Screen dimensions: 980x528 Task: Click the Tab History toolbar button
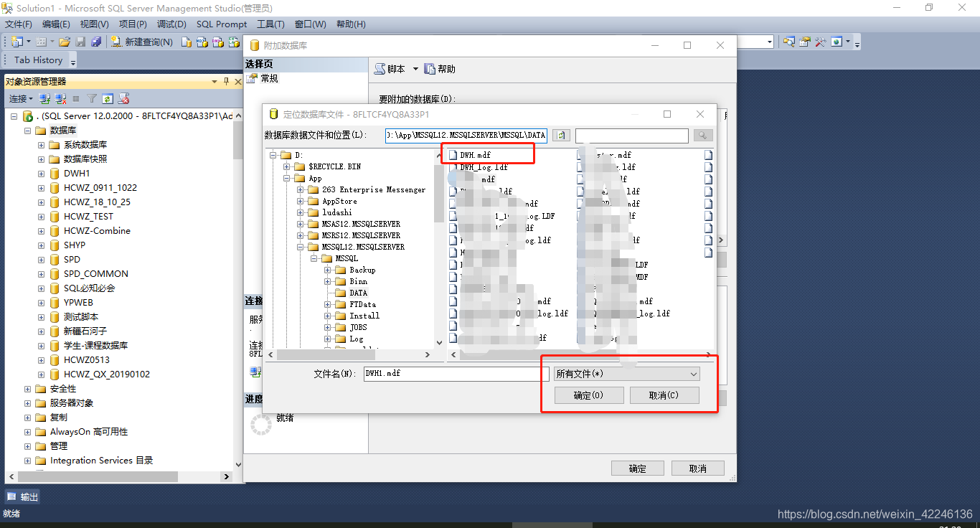tap(38, 60)
